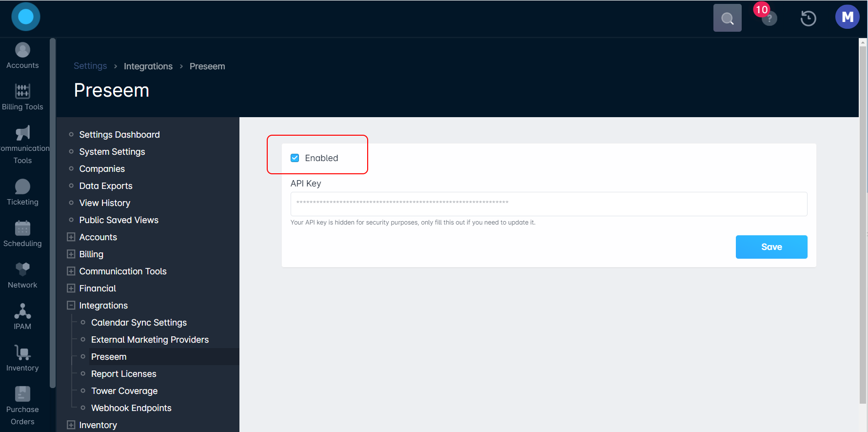Open Companies menu entry
Image resolution: width=868 pixels, height=432 pixels.
point(102,168)
